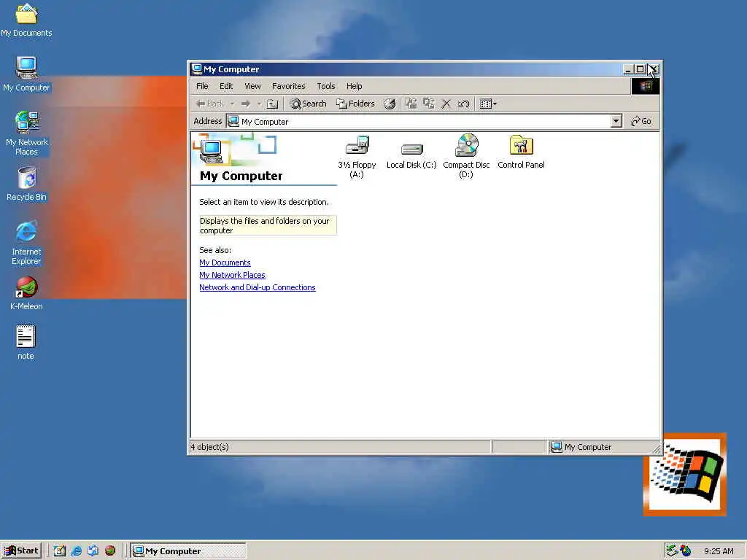Click the Move To toolbar icon
The image size is (747, 560).
[x=411, y=104]
